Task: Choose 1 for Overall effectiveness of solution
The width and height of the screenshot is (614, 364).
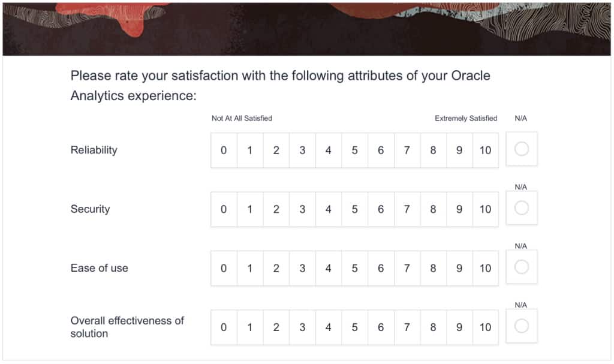Action: coord(250,327)
